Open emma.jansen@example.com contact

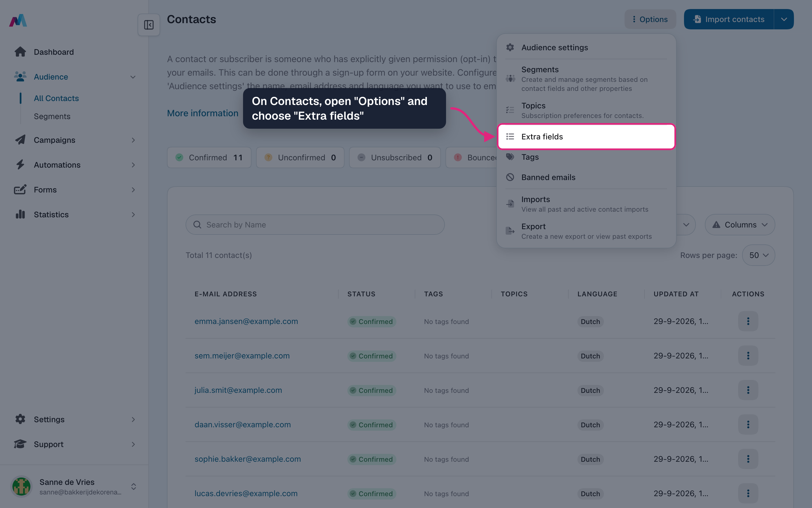pyautogui.click(x=246, y=321)
